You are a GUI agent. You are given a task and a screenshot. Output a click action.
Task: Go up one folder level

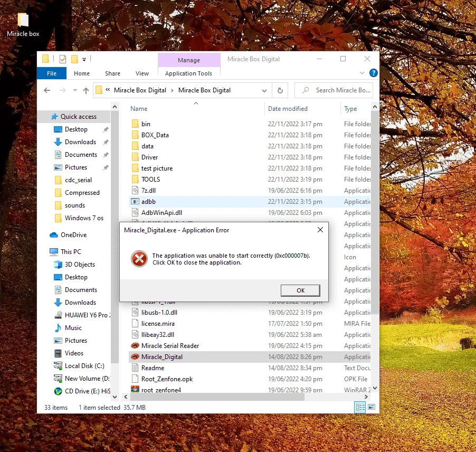(x=86, y=90)
